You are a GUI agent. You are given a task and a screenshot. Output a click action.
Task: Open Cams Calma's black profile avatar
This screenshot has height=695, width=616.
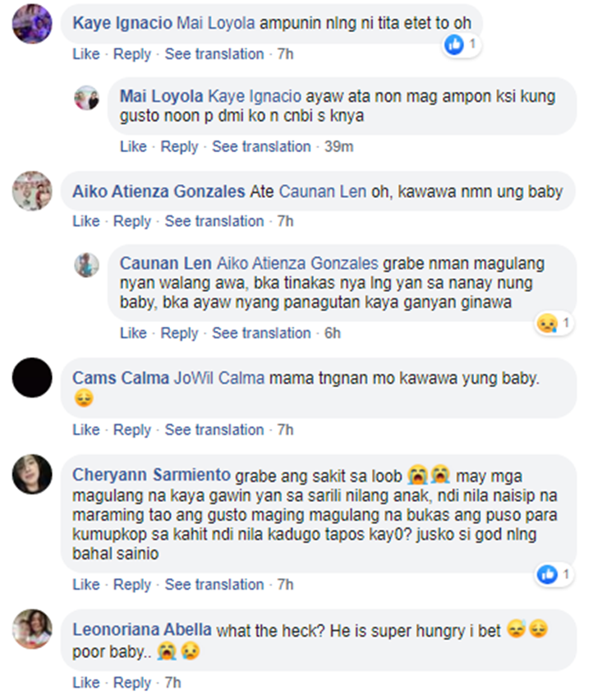click(32, 378)
